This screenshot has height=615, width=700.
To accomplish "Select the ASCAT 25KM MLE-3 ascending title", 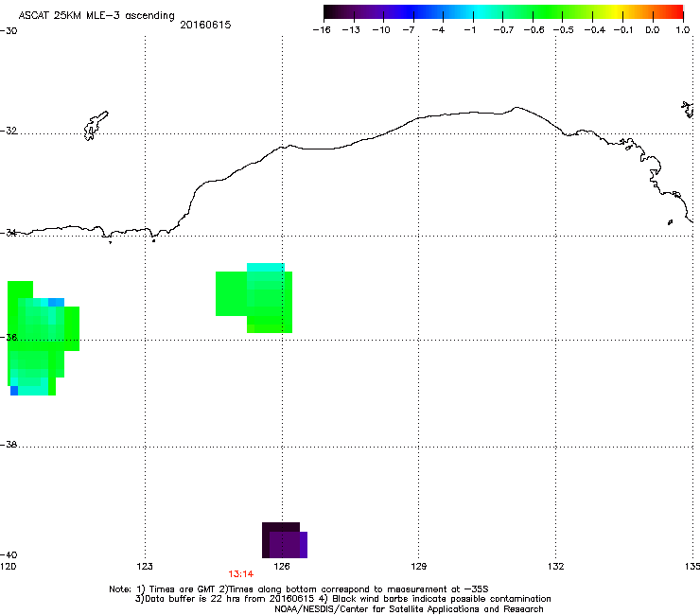I will point(96,16).
